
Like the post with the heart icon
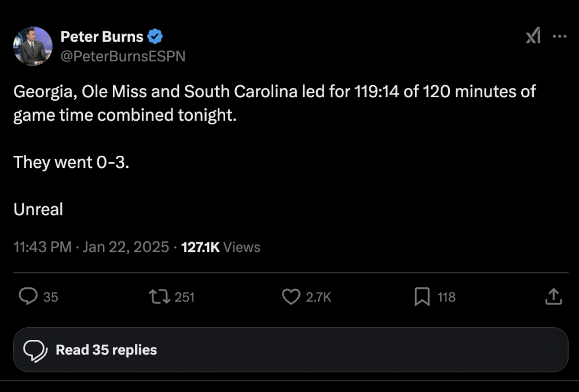(x=291, y=297)
